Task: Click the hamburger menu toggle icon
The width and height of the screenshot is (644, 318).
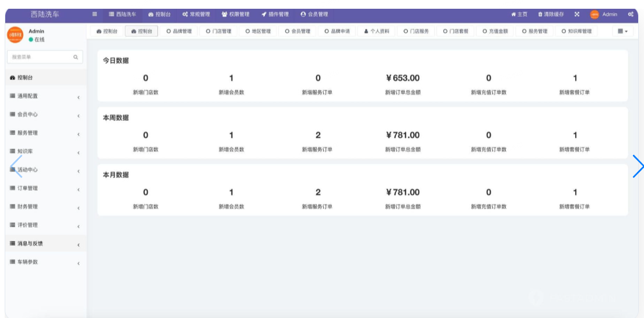Action: [x=95, y=14]
